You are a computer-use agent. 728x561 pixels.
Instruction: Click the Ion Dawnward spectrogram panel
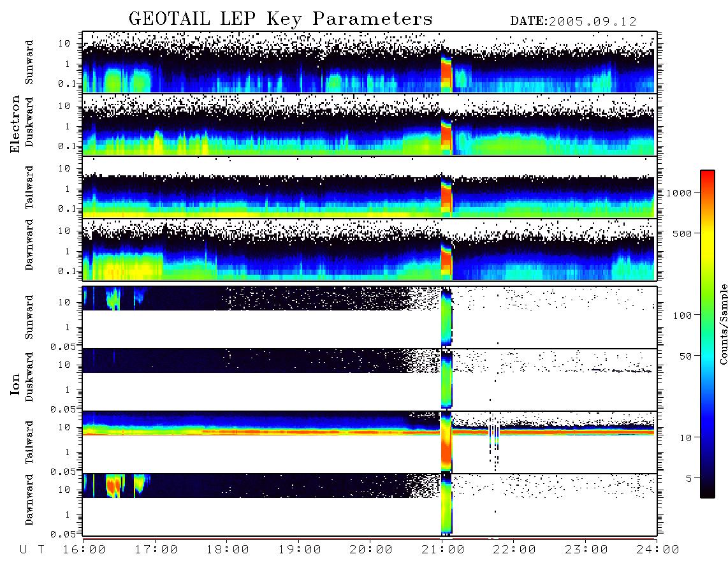pos(370,504)
